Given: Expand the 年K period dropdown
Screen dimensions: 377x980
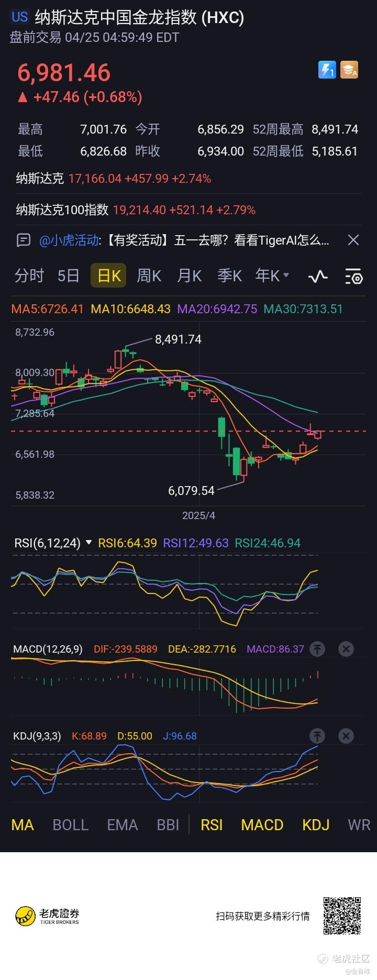Looking at the screenshot, I should point(272,276).
